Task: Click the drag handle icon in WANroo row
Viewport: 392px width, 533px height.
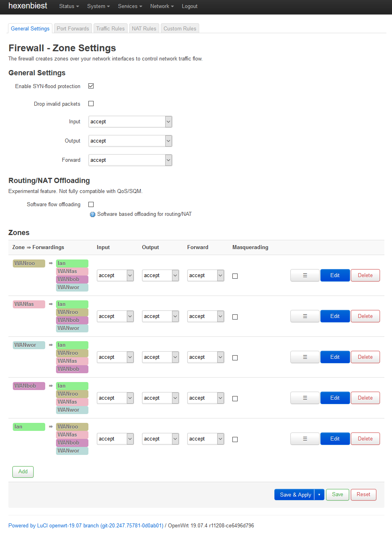Action: coord(305,276)
